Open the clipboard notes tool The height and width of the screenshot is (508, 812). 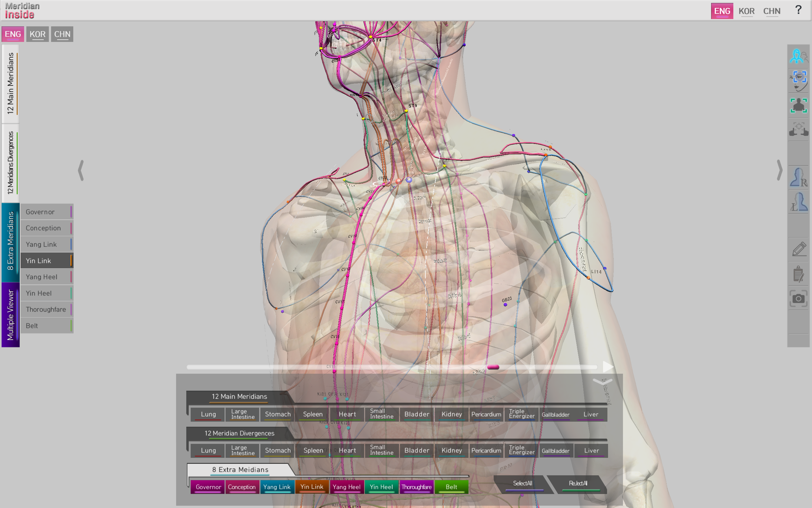tap(799, 274)
